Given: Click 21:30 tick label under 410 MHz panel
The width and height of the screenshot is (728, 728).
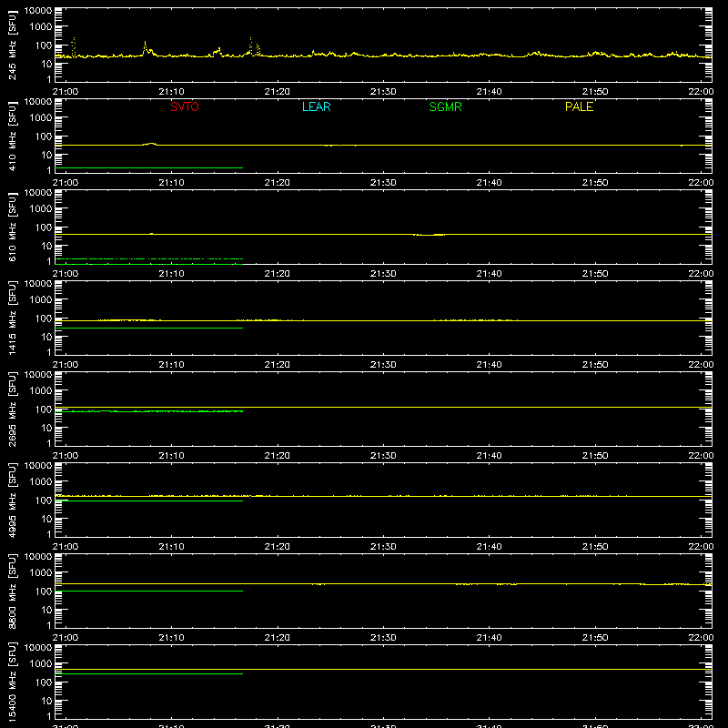Looking at the screenshot, I should point(383,183).
